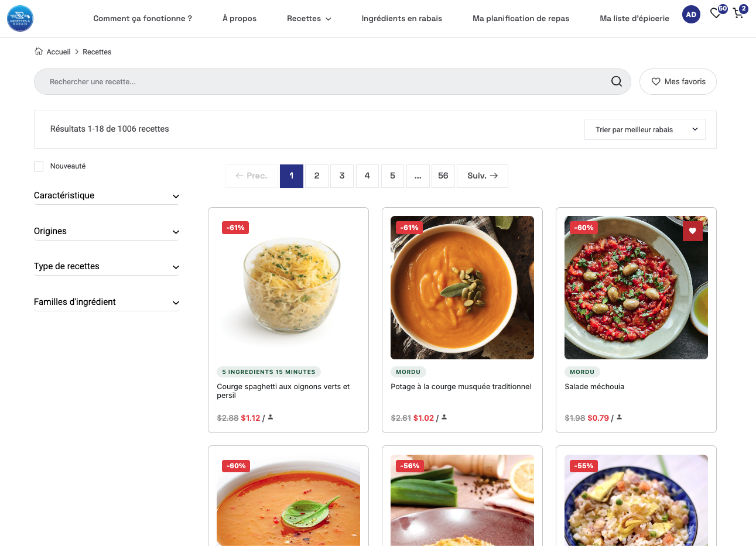Open favorites heart icon with 50 badge
The width and height of the screenshot is (756, 546).
[x=716, y=13]
